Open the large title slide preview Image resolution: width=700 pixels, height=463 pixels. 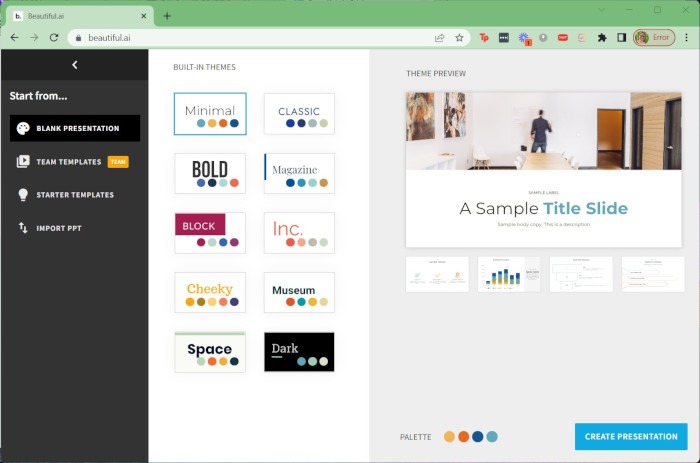click(x=543, y=170)
